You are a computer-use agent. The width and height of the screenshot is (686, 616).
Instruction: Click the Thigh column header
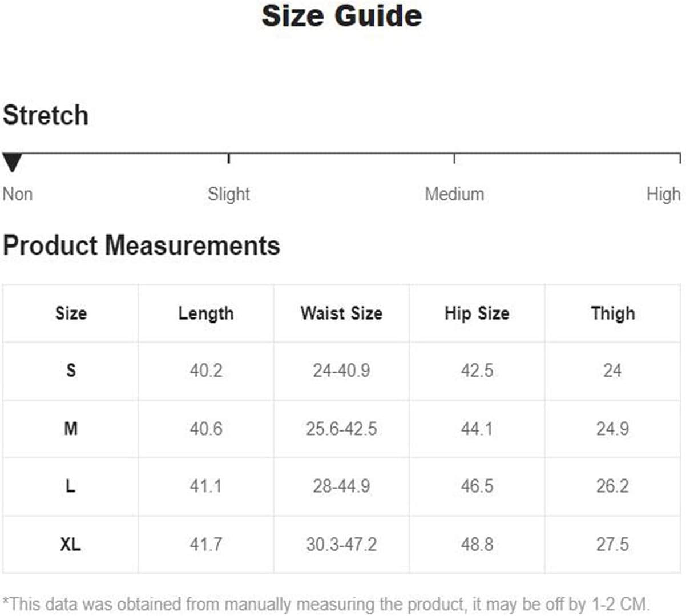click(613, 313)
